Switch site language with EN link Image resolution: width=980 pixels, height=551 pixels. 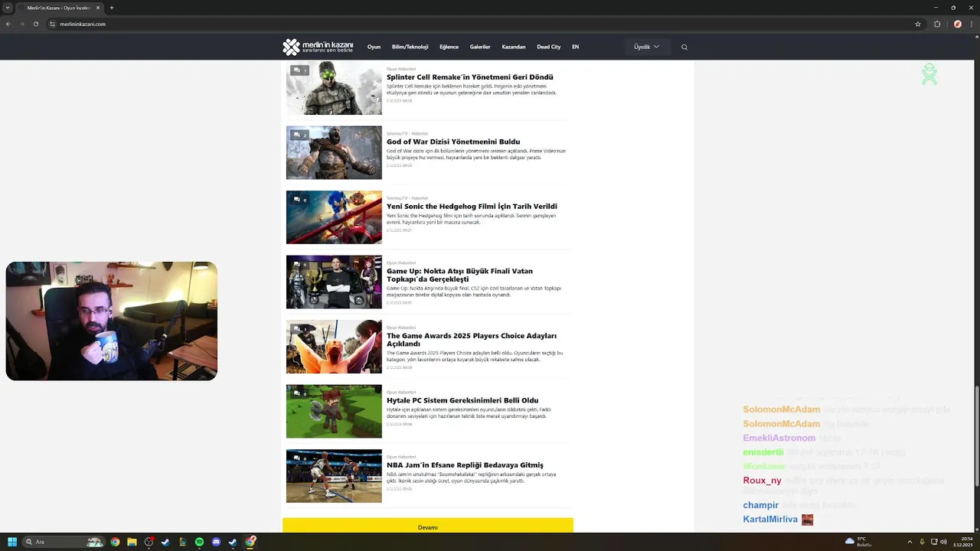(x=575, y=47)
